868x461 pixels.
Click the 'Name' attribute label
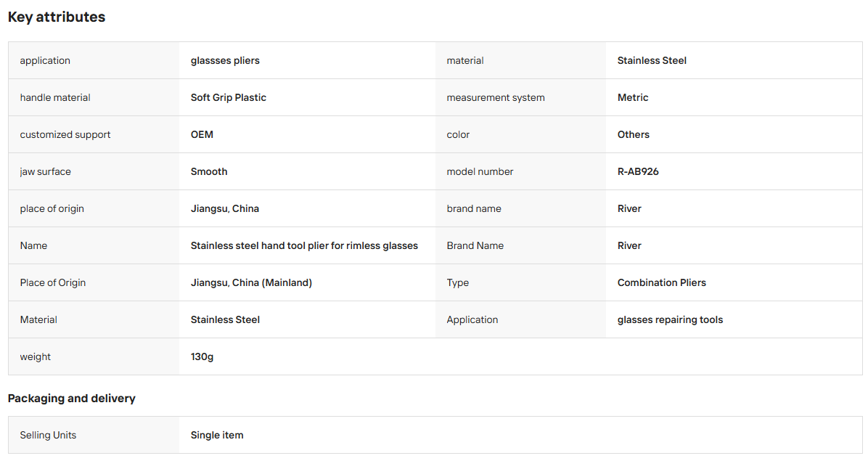click(x=33, y=245)
